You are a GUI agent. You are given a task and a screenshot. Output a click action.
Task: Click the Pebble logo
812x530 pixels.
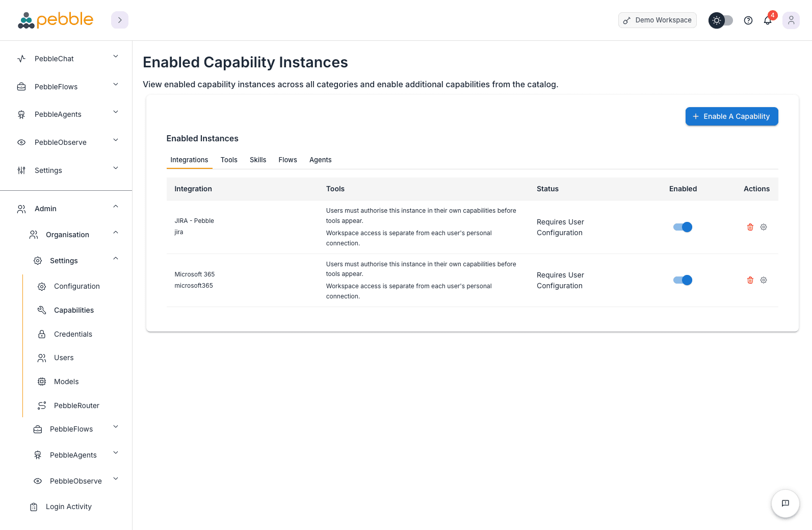click(x=56, y=20)
